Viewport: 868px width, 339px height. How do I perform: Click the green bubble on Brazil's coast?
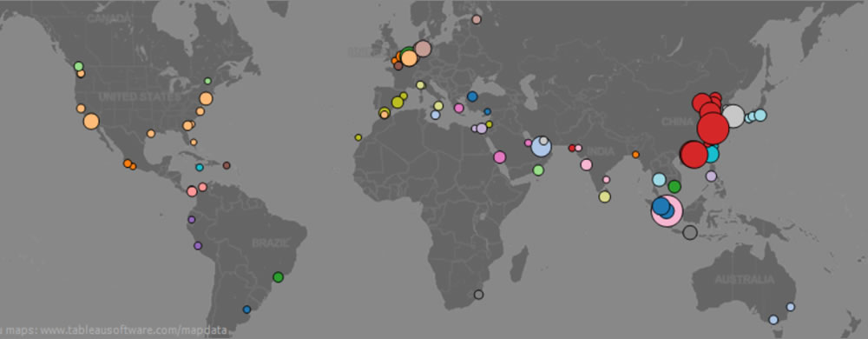tap(278, 277)
